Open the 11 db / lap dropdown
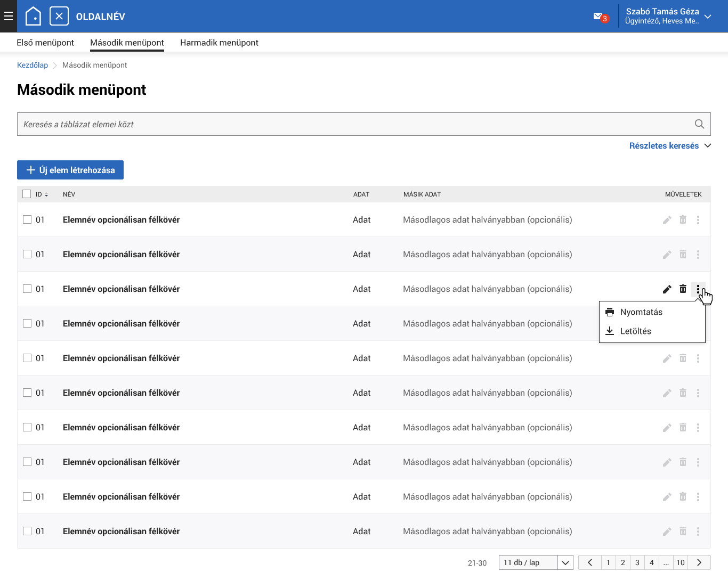The width and height of the screenshot is (728, 588). (x=536, y=562)
